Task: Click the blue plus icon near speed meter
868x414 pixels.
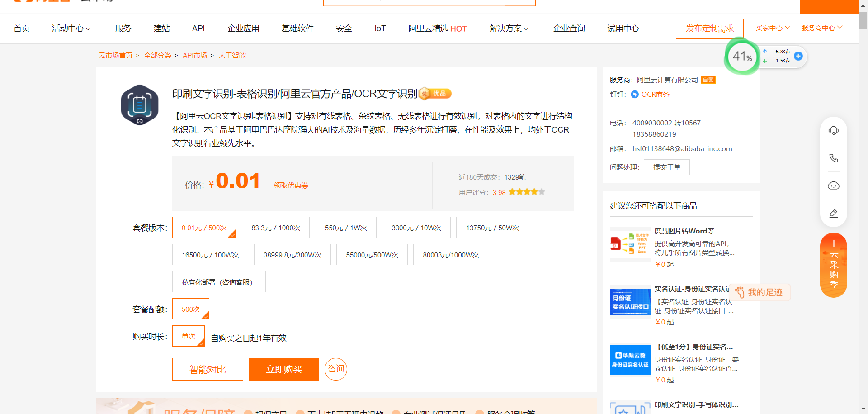Action: (798, 56)
